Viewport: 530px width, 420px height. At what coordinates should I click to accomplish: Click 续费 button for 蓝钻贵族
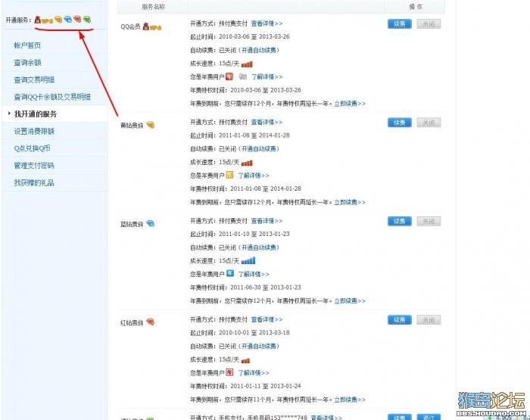click(x=400, y=221)
